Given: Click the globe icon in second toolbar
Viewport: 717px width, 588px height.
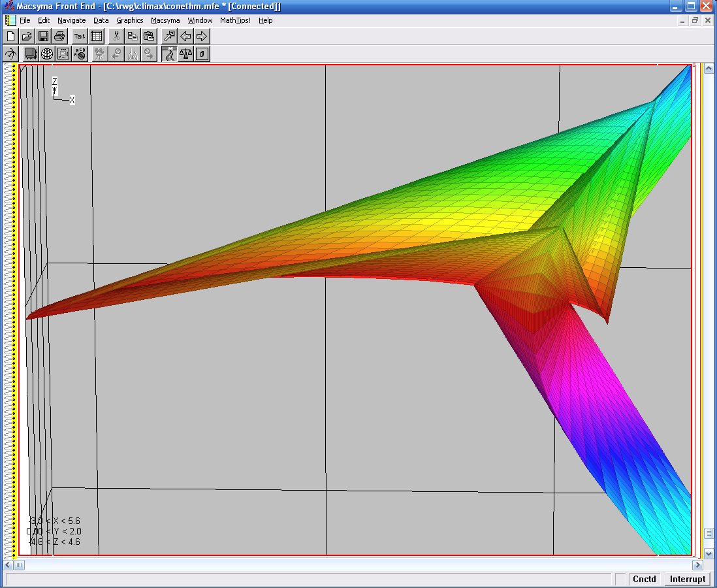Looking at the screenshot, I should click(47, 54).
